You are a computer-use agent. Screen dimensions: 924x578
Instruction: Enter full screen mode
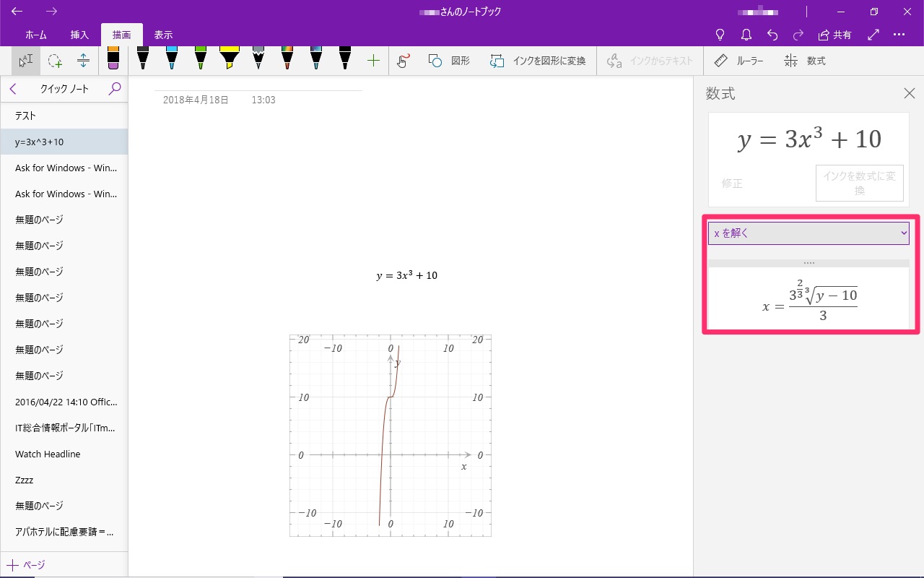(x=873, y=35)
